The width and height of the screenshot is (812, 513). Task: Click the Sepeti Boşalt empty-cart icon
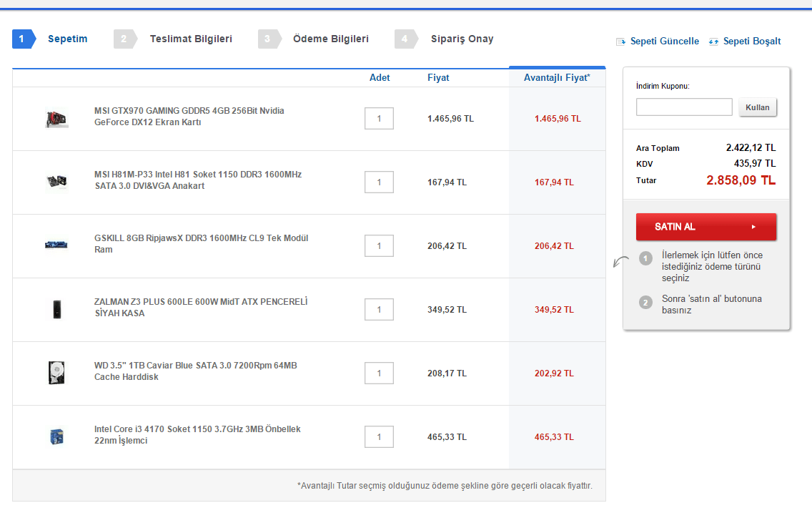[713, 41]
